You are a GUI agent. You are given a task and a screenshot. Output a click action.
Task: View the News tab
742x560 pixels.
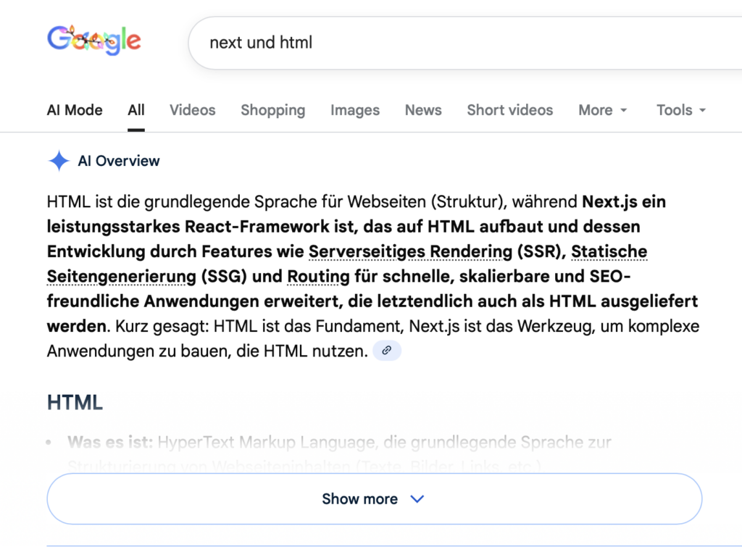pos(423,110)
